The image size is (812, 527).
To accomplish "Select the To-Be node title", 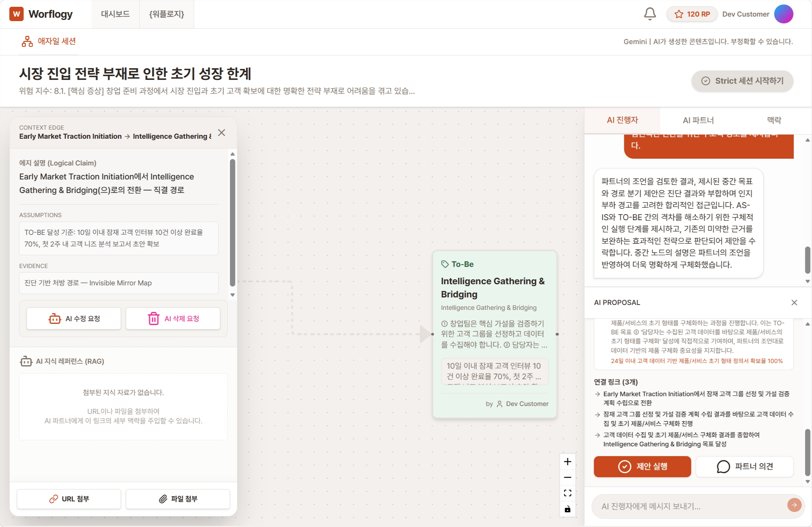I will coord(493,288).
